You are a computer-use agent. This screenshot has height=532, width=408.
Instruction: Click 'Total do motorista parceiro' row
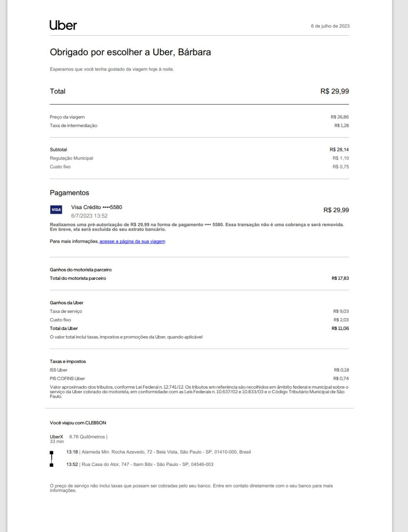pyautogui.click(x=78, y=278)
